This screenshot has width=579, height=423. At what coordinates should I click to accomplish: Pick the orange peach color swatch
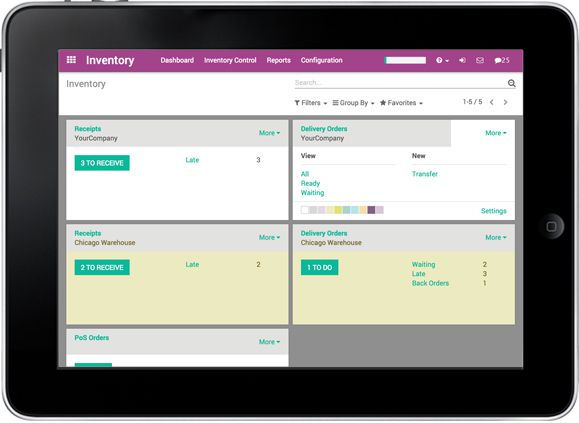point(363,210)
